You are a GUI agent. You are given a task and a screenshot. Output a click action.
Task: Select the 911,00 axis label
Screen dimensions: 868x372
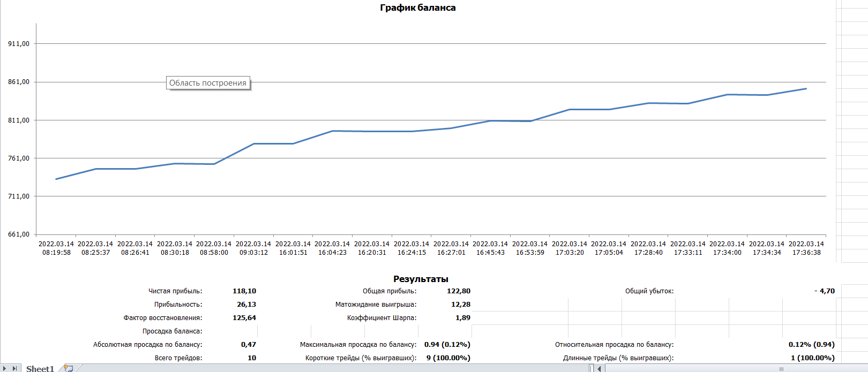coord(19,44)
